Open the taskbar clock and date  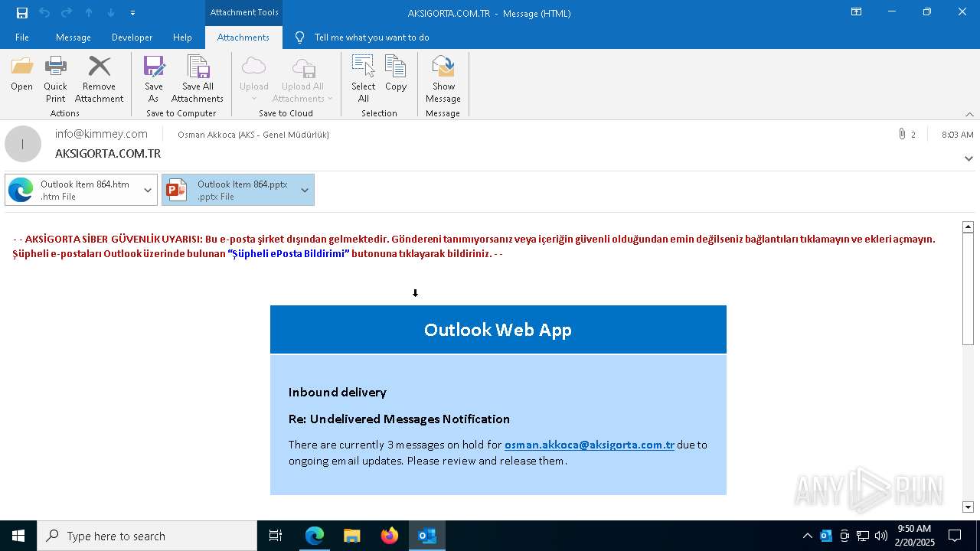pyautogui.click(x=914, y=536)
